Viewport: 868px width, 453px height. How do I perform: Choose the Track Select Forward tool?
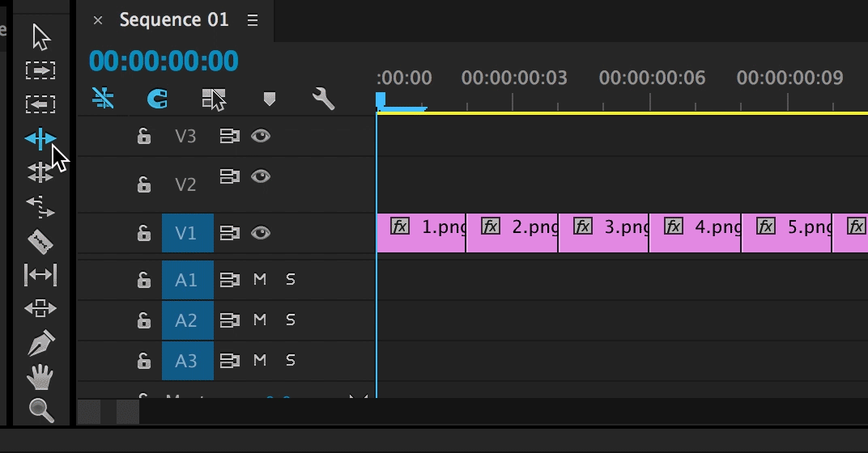point(40,70)
